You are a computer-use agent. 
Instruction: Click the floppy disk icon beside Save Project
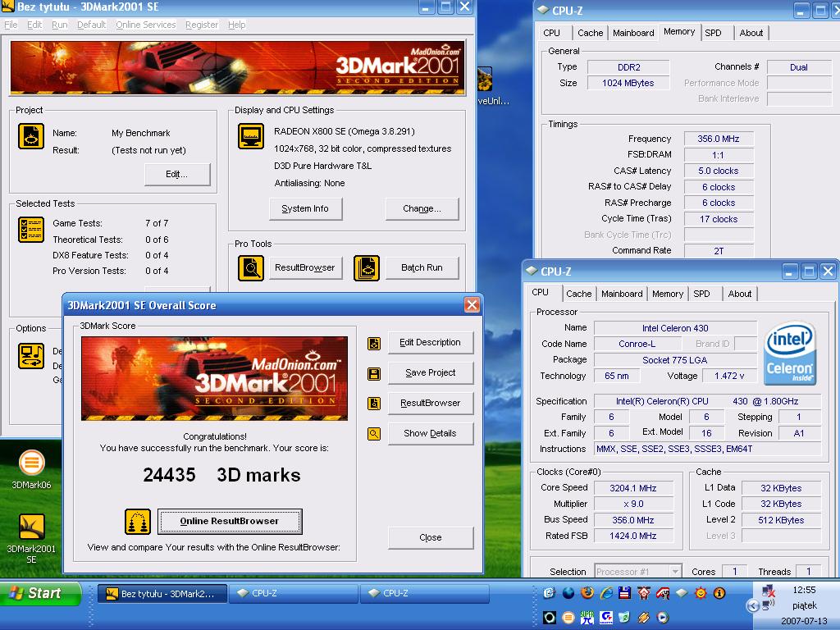click(374, 373)
